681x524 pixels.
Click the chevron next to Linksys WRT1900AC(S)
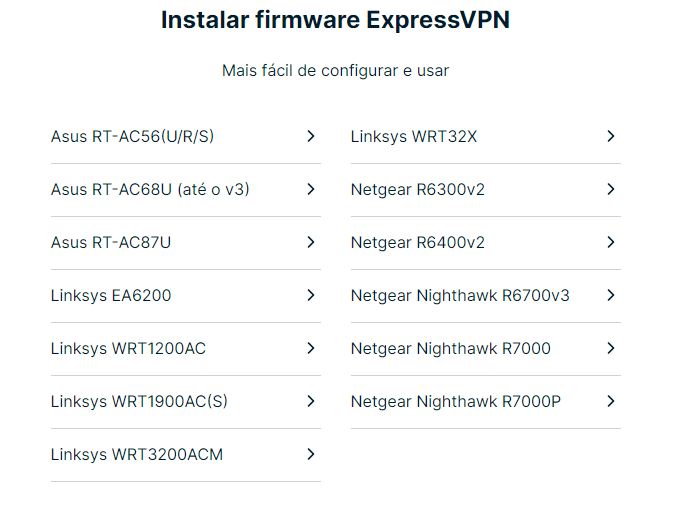[311, 401]
